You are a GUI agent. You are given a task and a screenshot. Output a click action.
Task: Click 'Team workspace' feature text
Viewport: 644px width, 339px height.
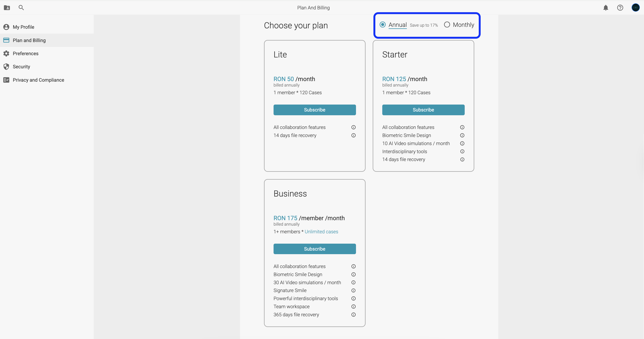coord(291,307)
